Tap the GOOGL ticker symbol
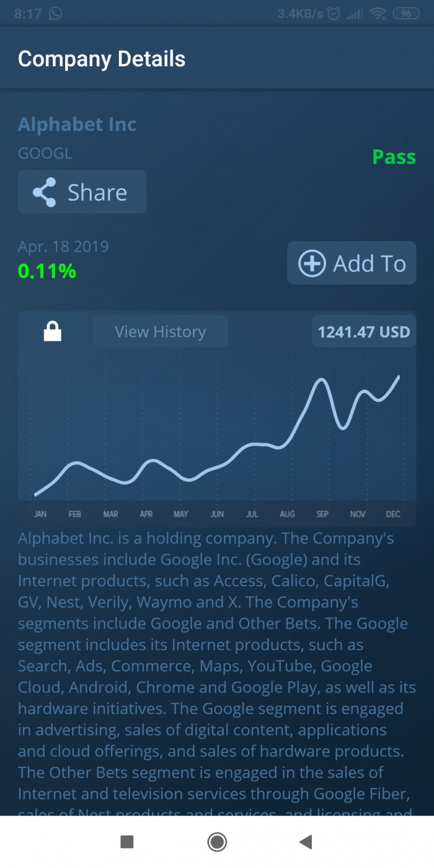This screenshot has width=434, height=868. click(45, 153)
